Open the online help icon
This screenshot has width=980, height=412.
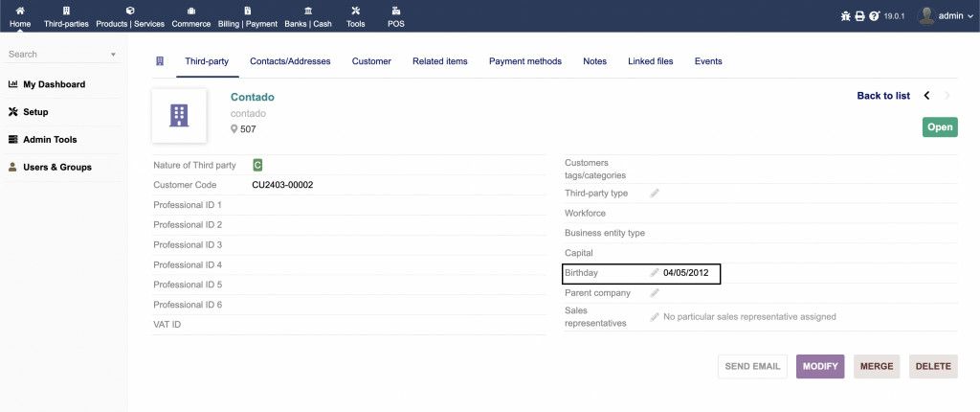pyautogui.click(x=874, y=16)
